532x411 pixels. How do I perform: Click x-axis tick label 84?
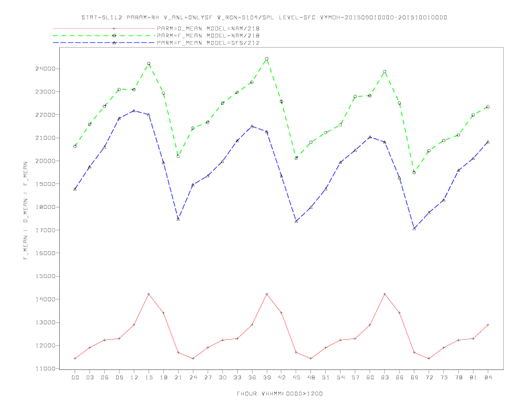coord(488,377)
